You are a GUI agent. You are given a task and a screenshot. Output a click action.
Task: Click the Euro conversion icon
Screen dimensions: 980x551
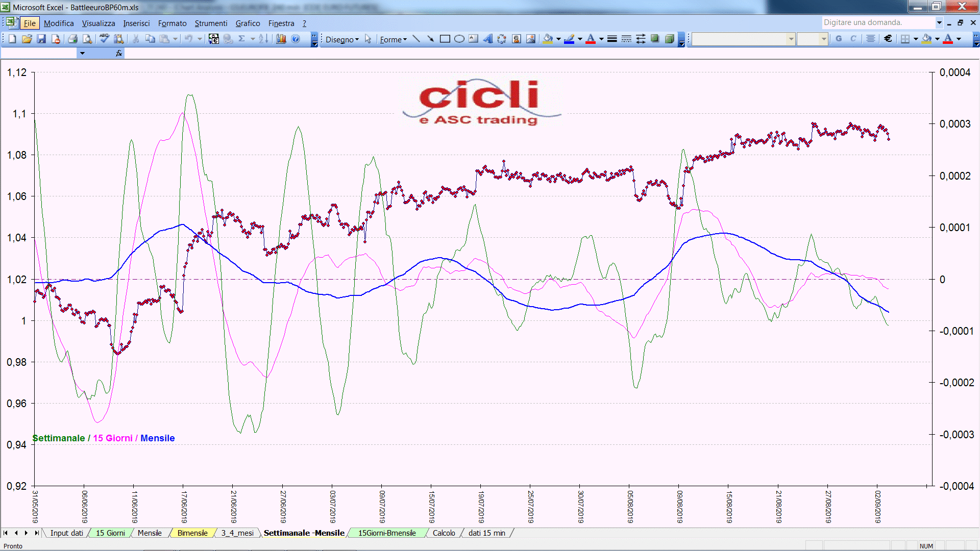(x=214, y=39)
